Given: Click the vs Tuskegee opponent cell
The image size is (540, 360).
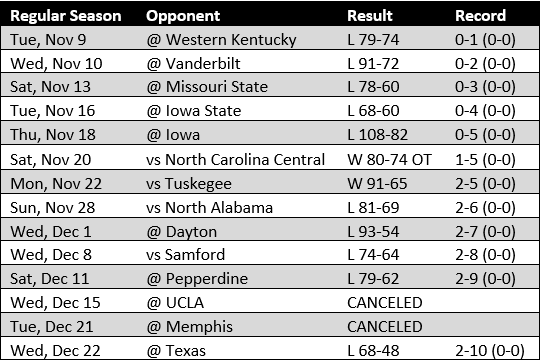Looking at the screenshot, I should pos(189,184).
